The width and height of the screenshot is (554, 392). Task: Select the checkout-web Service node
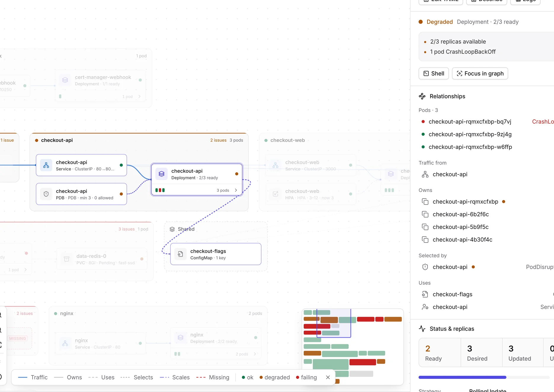click(x=311, y=165)
